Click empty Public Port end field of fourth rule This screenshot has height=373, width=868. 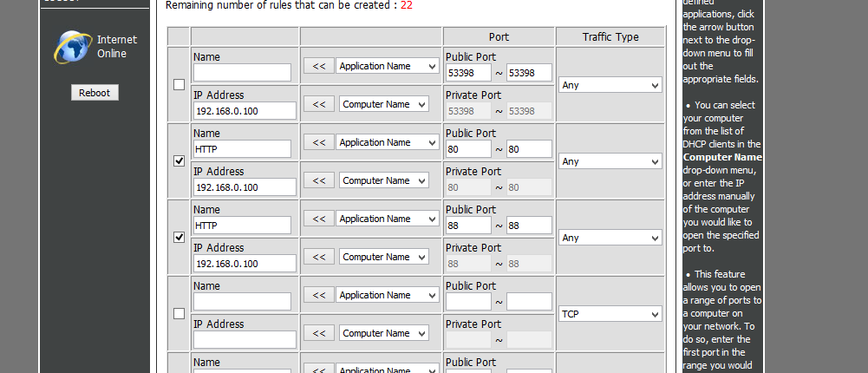coord(529,302)
